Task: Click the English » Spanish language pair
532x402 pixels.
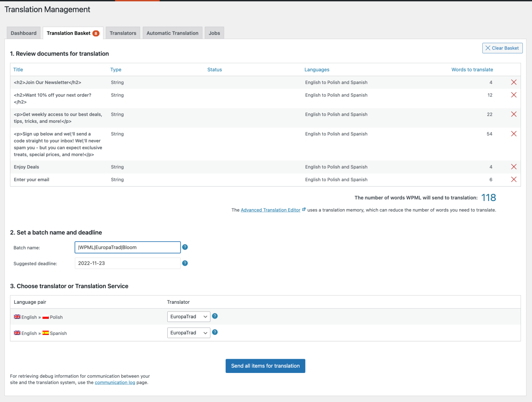Action: (41, 333)
